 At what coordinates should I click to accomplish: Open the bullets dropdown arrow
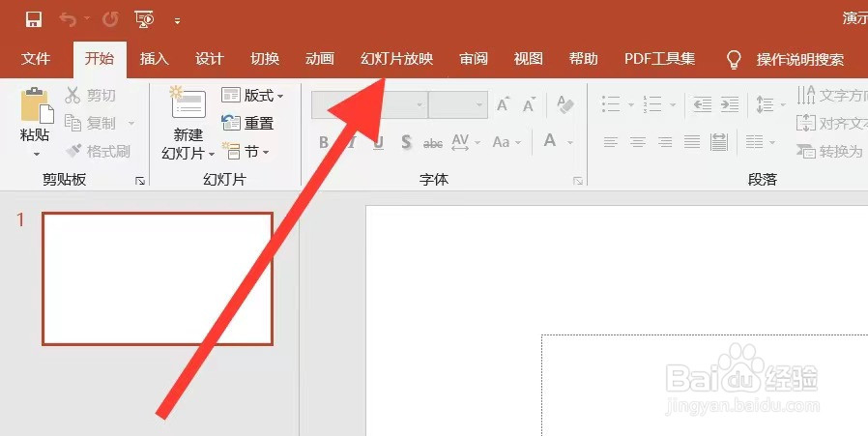click(x=630, y=104)
